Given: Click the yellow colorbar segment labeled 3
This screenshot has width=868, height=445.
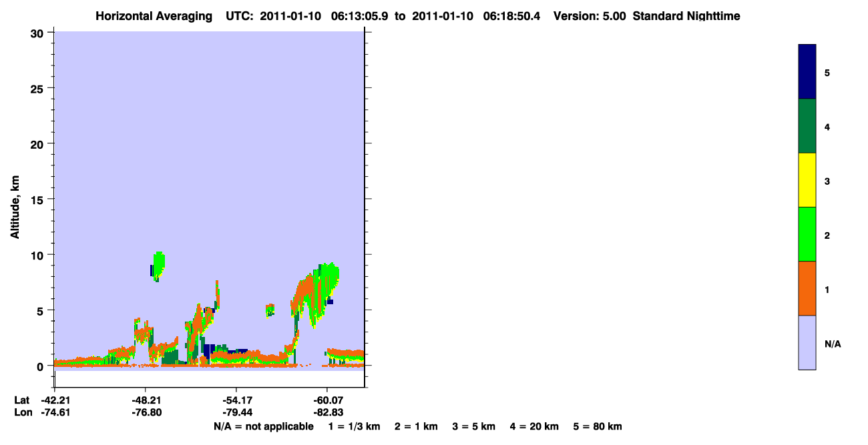Looking at the screenshot, I should 807,180.
